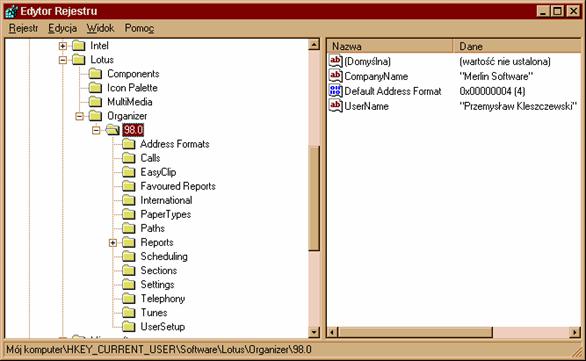Click the UserSetup folder icon
Image resolution: width=586 pixels, height=361 pixels.
point(129,327)
